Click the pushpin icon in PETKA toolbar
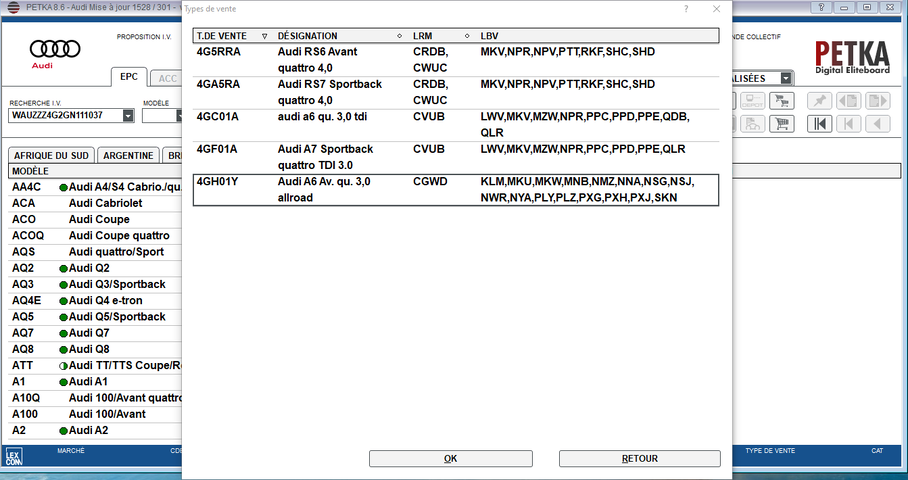Screen dimensions: 908x480 tap(820, 101)
